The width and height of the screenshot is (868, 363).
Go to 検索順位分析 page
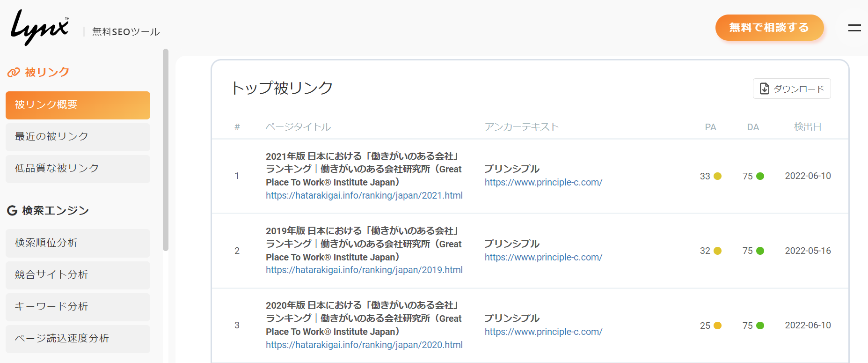click(x=78, y=243)
